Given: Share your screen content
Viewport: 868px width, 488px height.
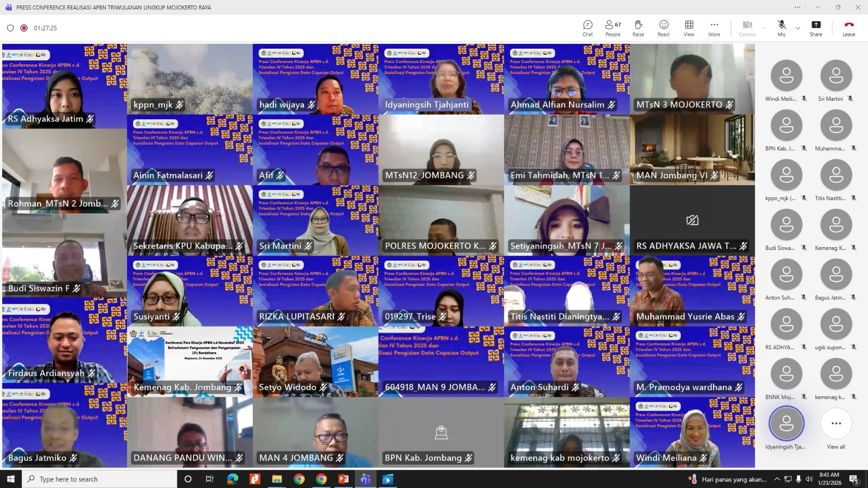Looking at the screenshot, I should 815,28.
